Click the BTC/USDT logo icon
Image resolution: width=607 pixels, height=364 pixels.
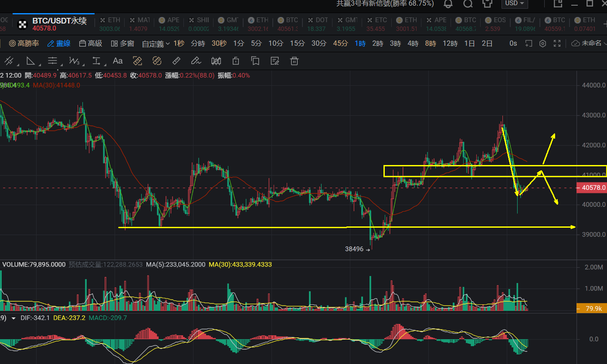22,24
